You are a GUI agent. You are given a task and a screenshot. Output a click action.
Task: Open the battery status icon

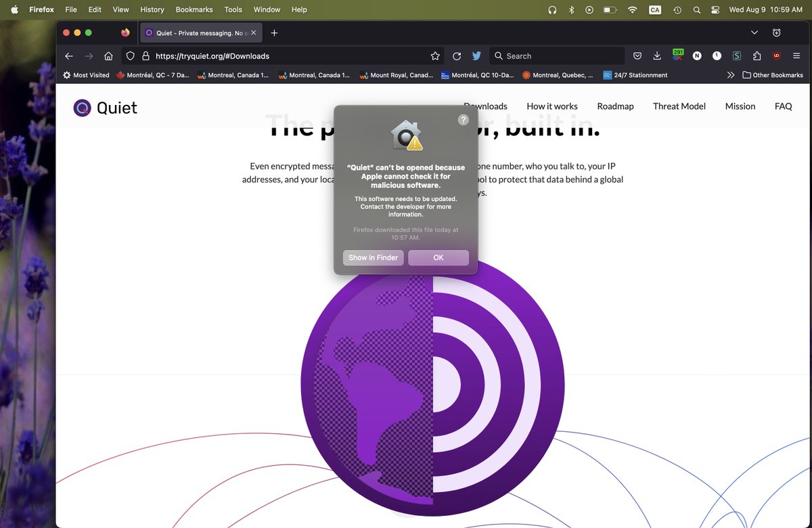click(610, 9)
